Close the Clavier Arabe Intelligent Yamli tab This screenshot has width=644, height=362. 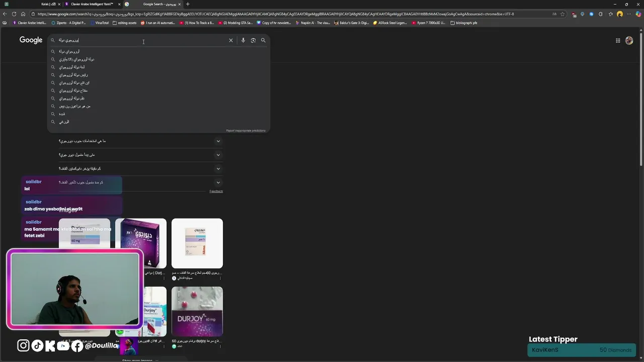(x=119, y=4)
